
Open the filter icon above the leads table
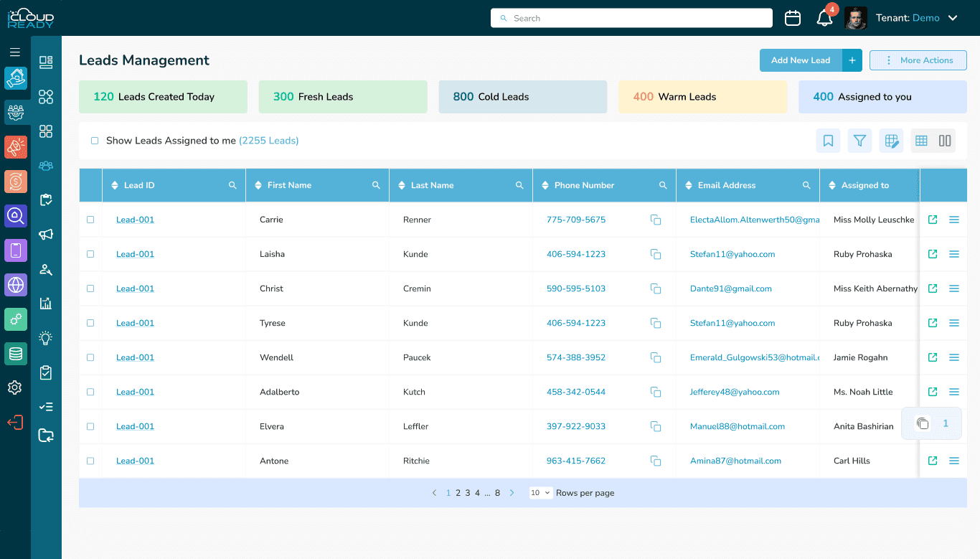click(x=859, y=141)
